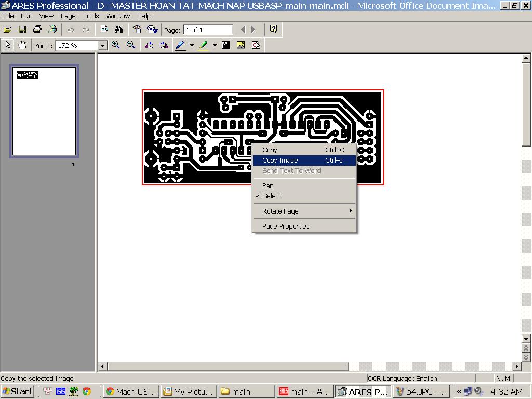Image resolution: width=532 pixels, height=399 pixels.
Task: Click the Help question mark icon
Action: [273, 29]
